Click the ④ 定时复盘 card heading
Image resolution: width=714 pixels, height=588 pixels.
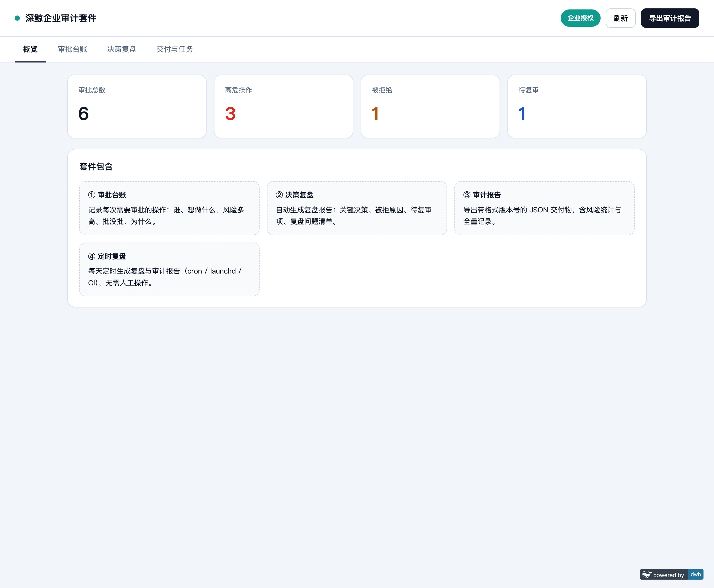107,256
